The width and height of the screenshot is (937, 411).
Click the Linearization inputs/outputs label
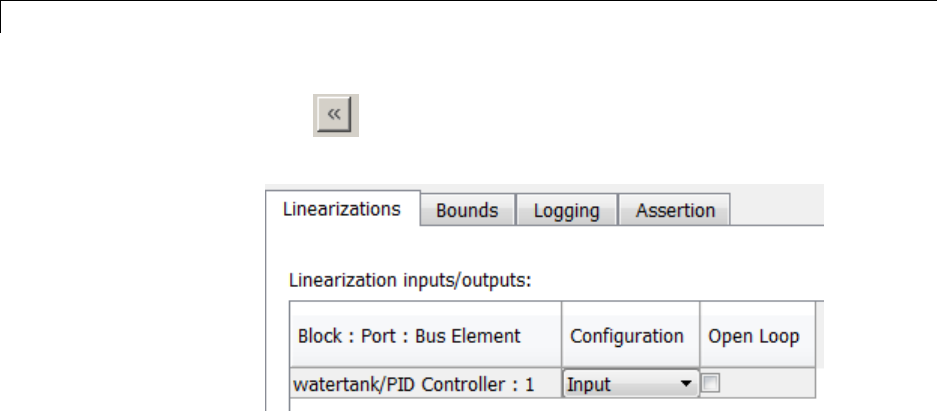[x=409, y=280]
